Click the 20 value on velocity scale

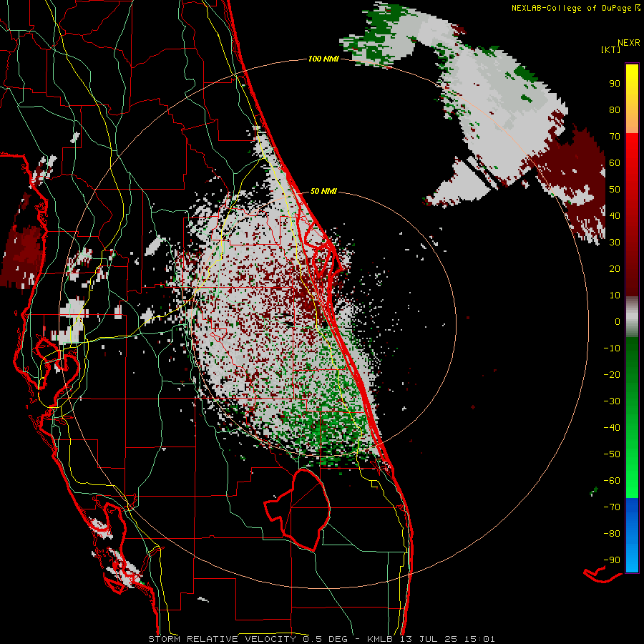(615, 268)
